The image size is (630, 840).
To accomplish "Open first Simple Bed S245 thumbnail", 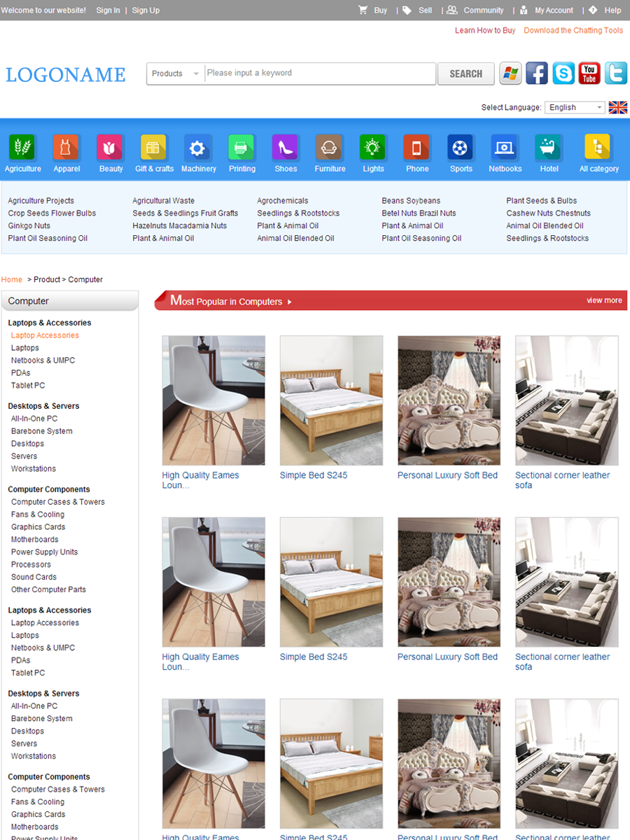I will (x=331, y=400).
